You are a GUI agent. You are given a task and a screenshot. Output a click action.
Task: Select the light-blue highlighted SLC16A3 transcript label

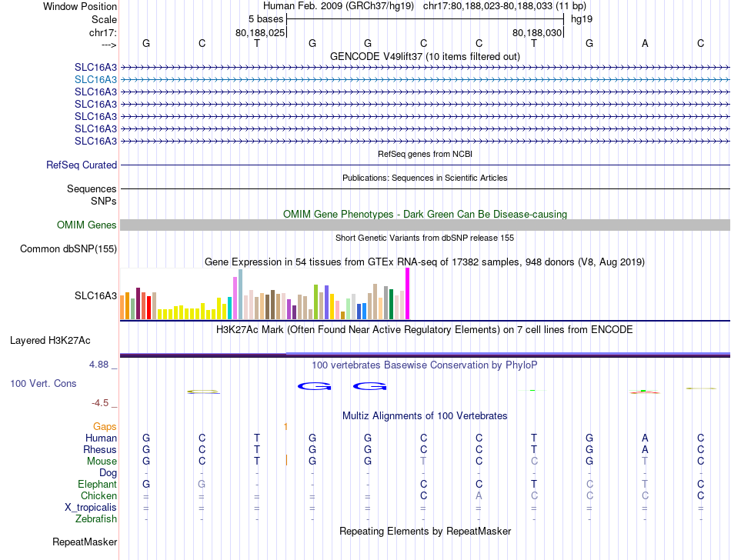[95, 80]
